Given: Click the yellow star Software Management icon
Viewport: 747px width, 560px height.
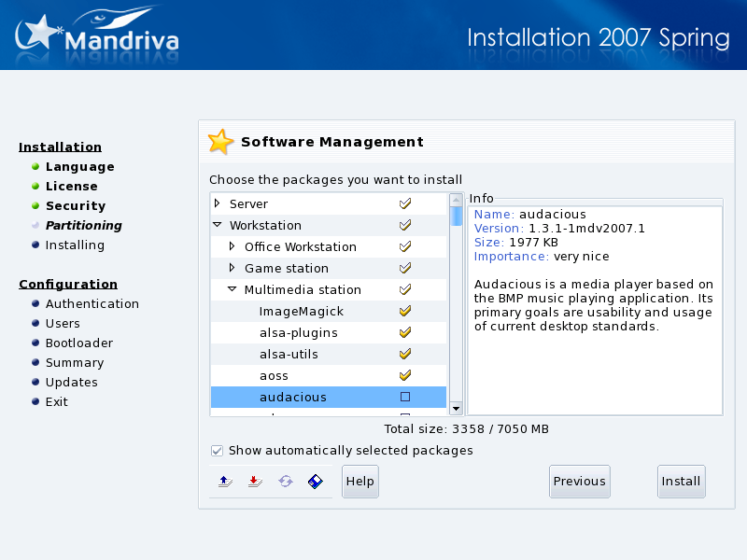Looking at the screenshot, I should click(x=220, y=142).
